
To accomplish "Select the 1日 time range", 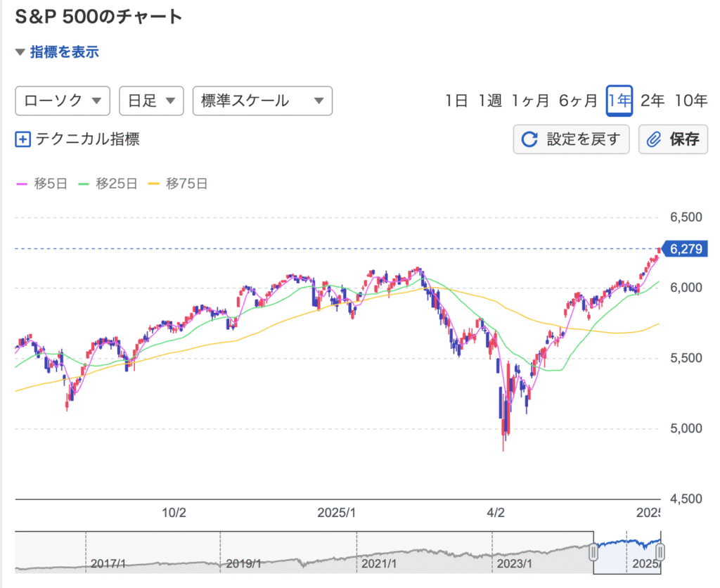I will 456,100.
